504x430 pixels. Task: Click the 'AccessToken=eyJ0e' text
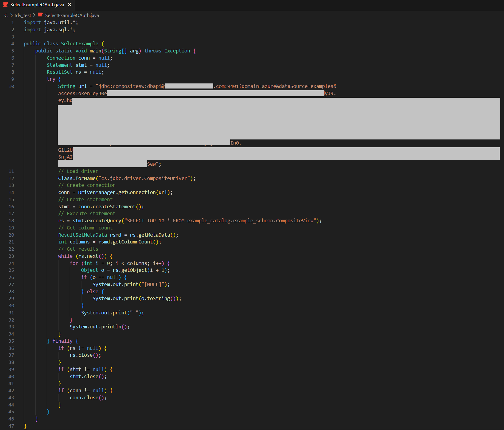point(83,94)
